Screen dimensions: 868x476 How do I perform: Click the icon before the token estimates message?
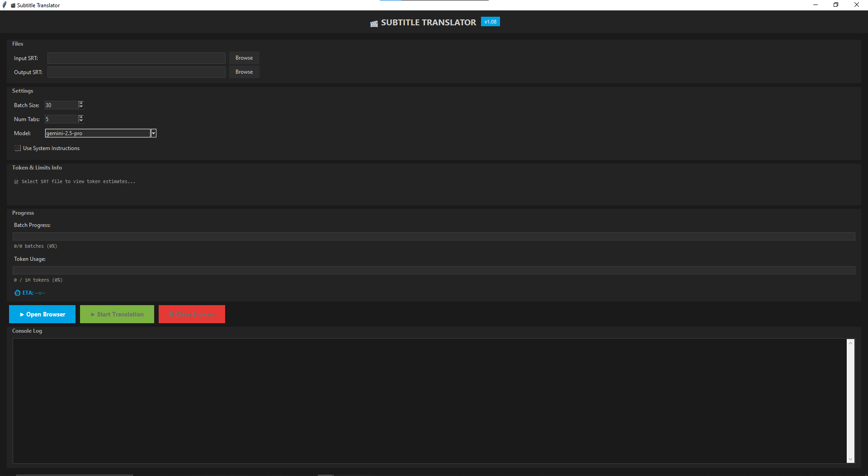tap(16, 182)
